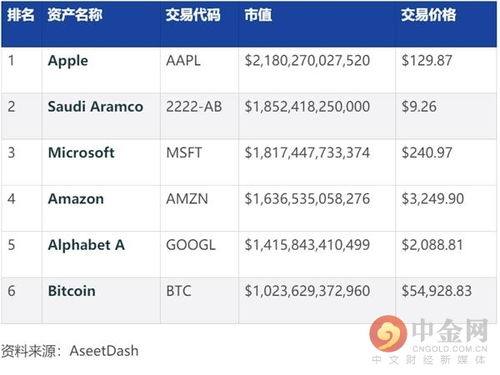The width and height of the screenshot is (500, 375).
Task: Select Bitcoin's $54,928.83 price cell
Action: point(436,291)
